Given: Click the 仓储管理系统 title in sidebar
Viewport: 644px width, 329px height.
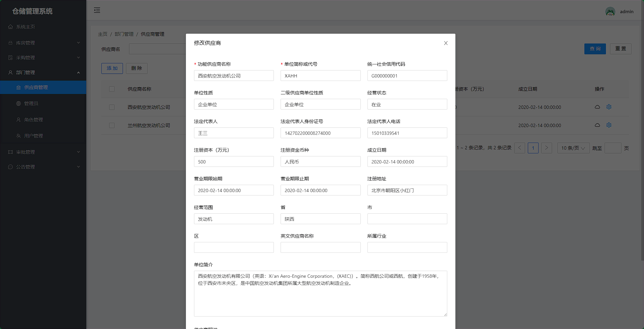Looking at the screenshot, I should point(32,11).
